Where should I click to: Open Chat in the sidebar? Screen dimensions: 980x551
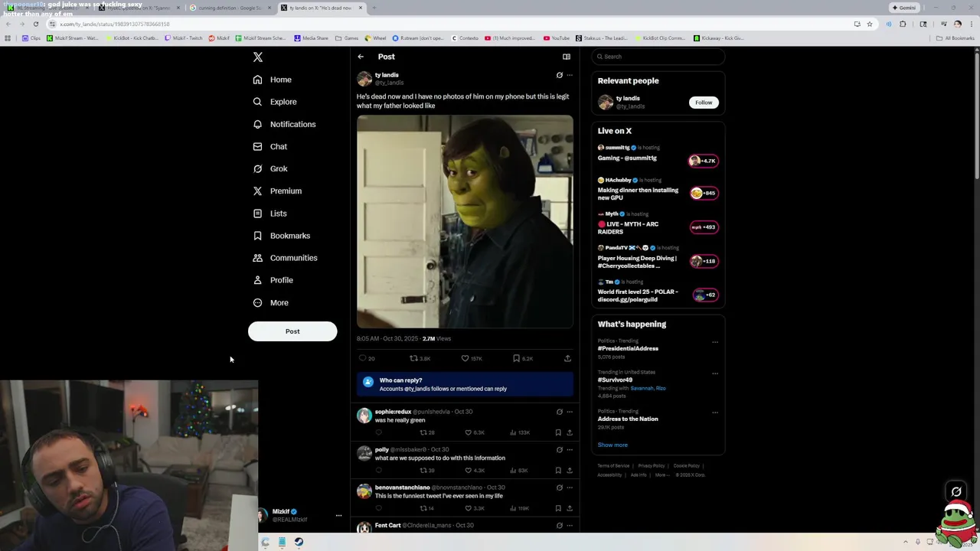pyautogui.click(x=270, y=146)
